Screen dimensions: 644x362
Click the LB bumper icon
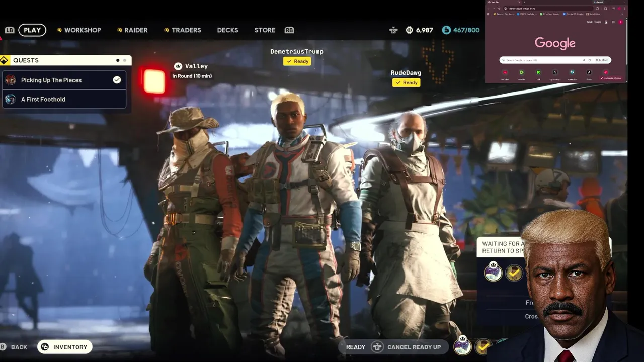(x=9, y=30)
